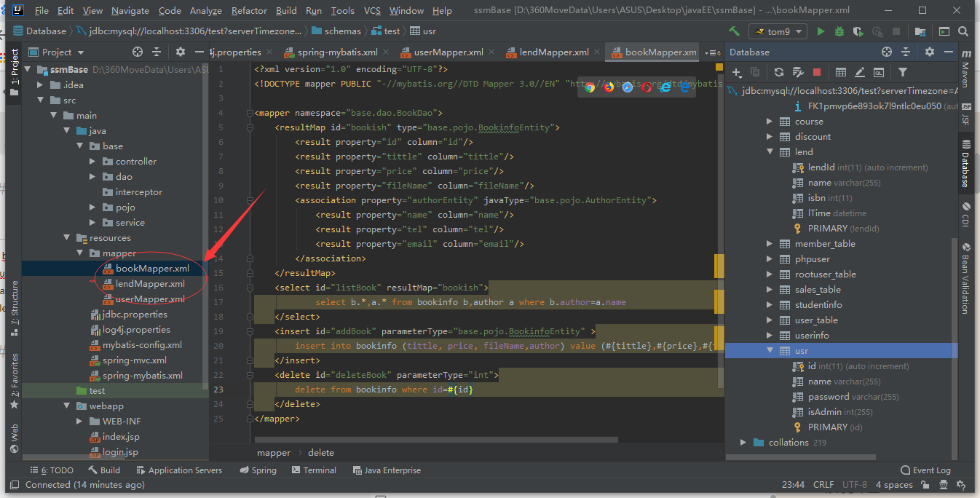The width and height of the screenshot is (980, 498).
Task: Expand the course table node
Action: [x=770, y=122]
